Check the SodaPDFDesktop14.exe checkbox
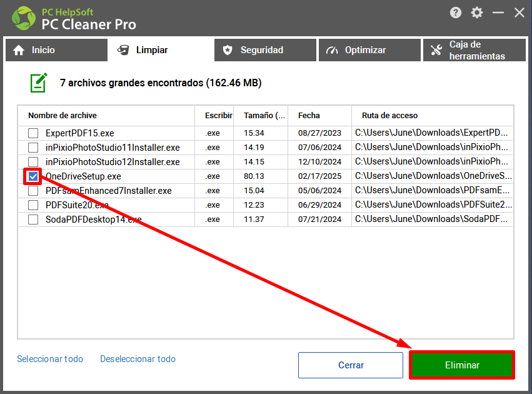The image size is (532, 394). point(33,220)
